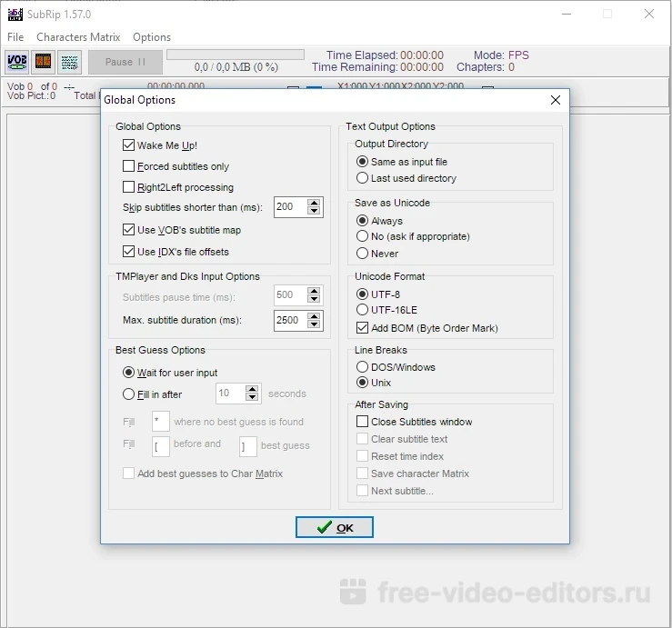Viewport: 672px width, 628px height.
Task: Decrease Fill in after seconds value
Action: (253, 397)
